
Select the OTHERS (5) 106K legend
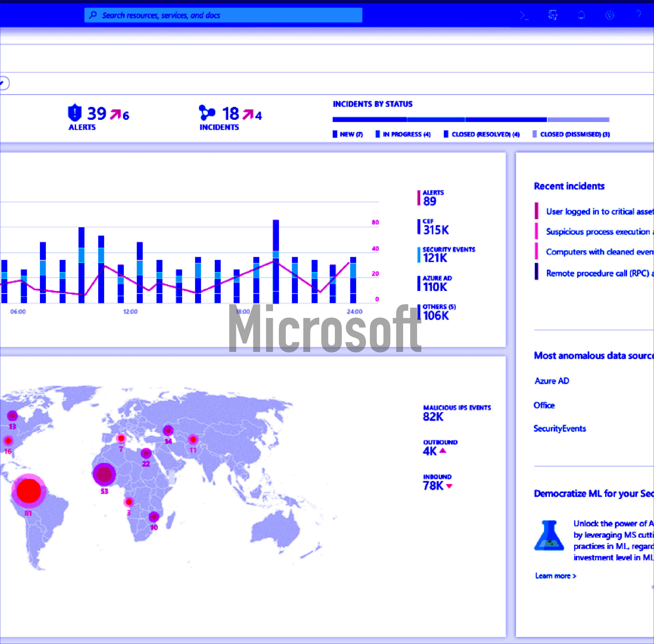[x=436, y=312]
